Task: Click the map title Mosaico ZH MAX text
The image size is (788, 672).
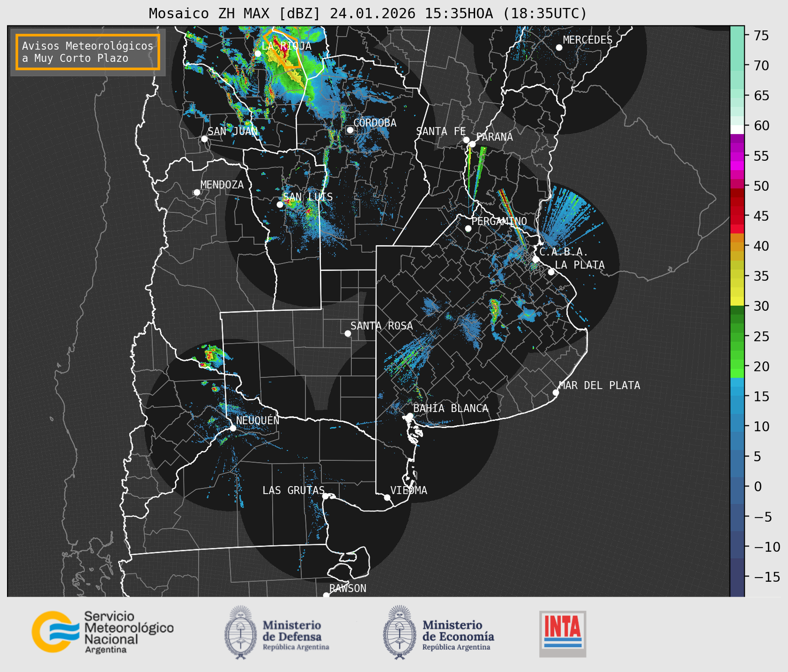Action: coord(210,14)
